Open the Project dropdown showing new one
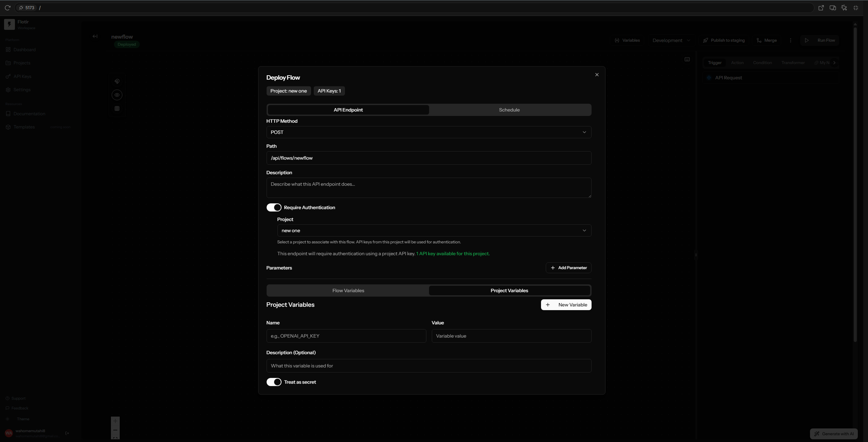 (x=434, y=230)
